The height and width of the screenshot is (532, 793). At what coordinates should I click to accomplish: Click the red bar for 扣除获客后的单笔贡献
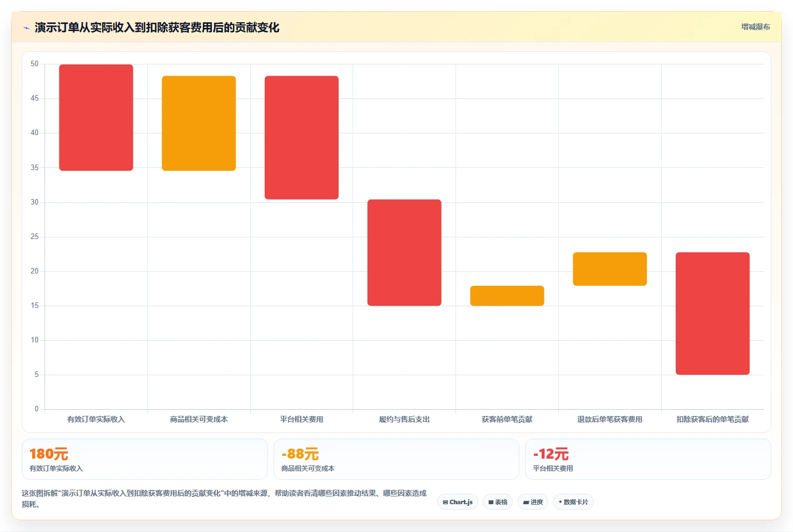tap(712, 314)
